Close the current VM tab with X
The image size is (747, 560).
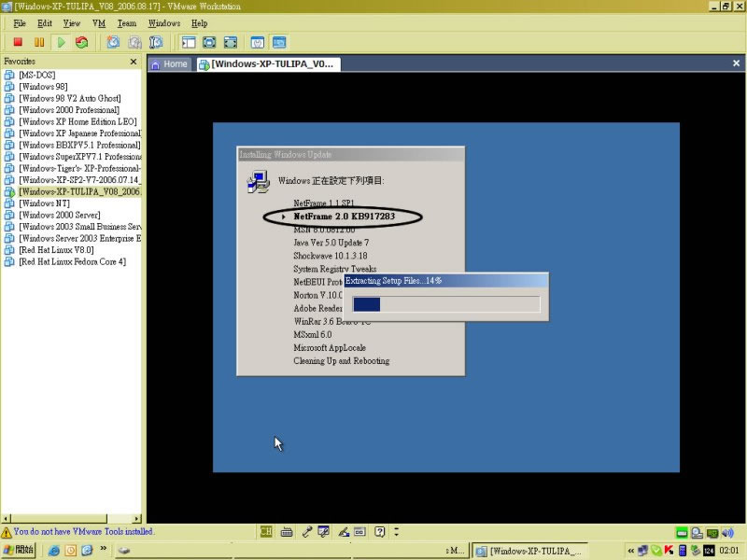736,63
